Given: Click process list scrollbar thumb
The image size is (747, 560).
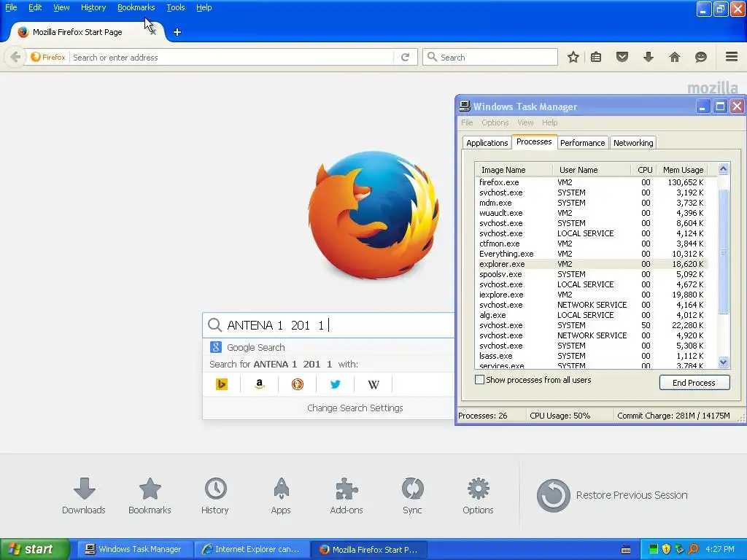Looking at the screenshot, I should click(x=723, y=252).
